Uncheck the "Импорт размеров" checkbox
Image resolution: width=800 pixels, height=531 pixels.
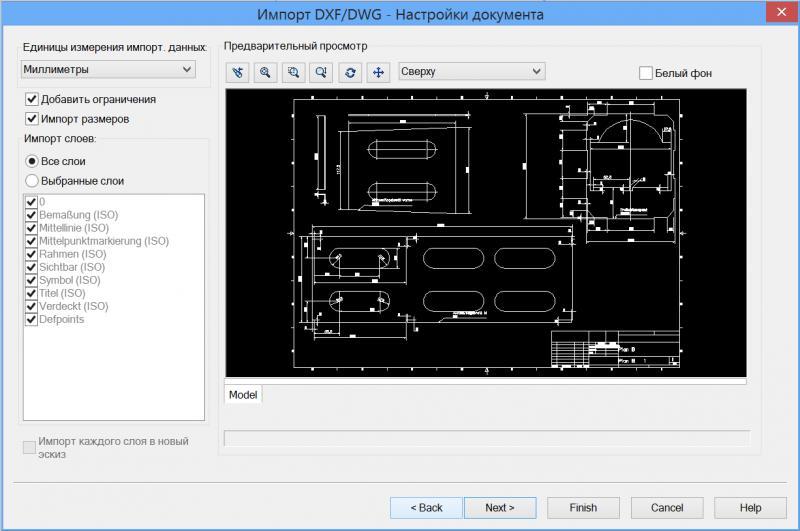point(32,119)
